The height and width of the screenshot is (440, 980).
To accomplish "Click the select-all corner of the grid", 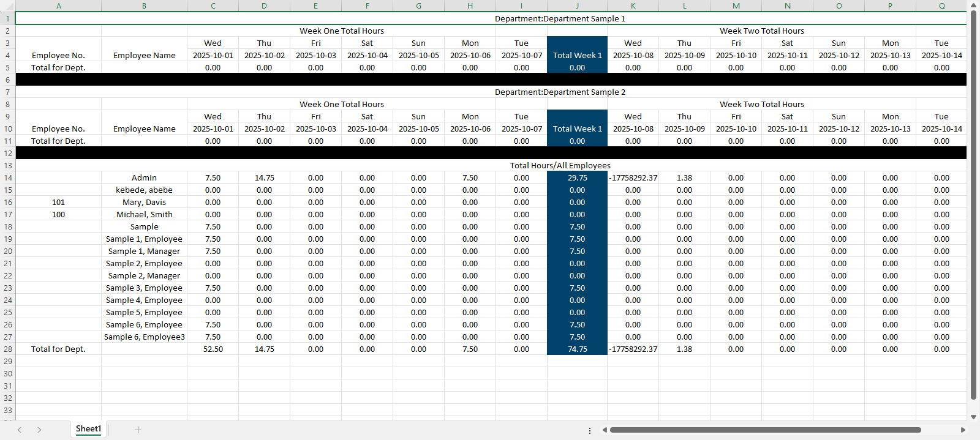I will 7,6.
